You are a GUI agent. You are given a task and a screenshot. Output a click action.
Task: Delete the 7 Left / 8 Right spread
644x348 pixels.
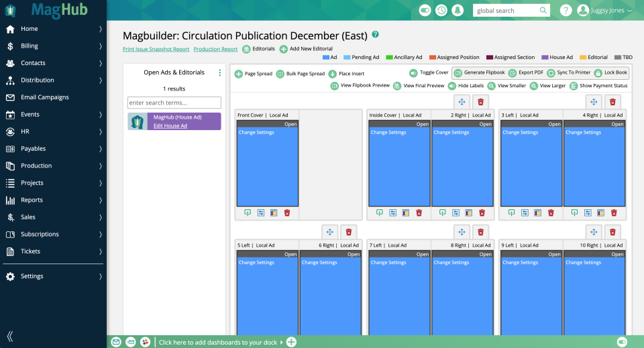[x=480, y=232]
